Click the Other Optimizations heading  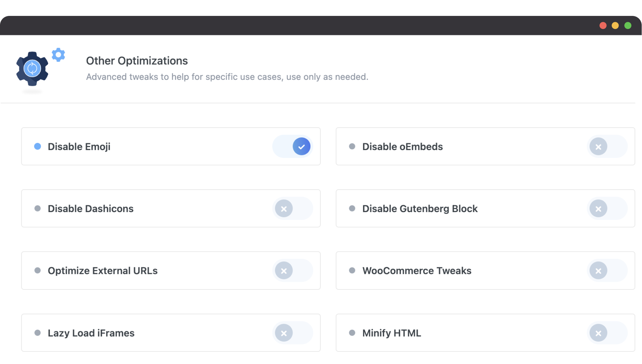pyautogui.click(x=137, y=61)
